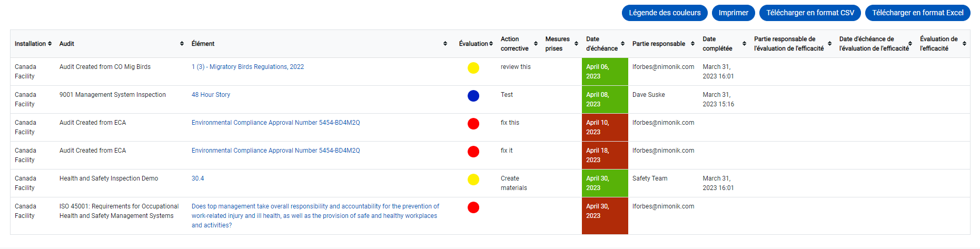Open the top management responsibility question link
Screen dimensions: 980x249
[315, 216]
